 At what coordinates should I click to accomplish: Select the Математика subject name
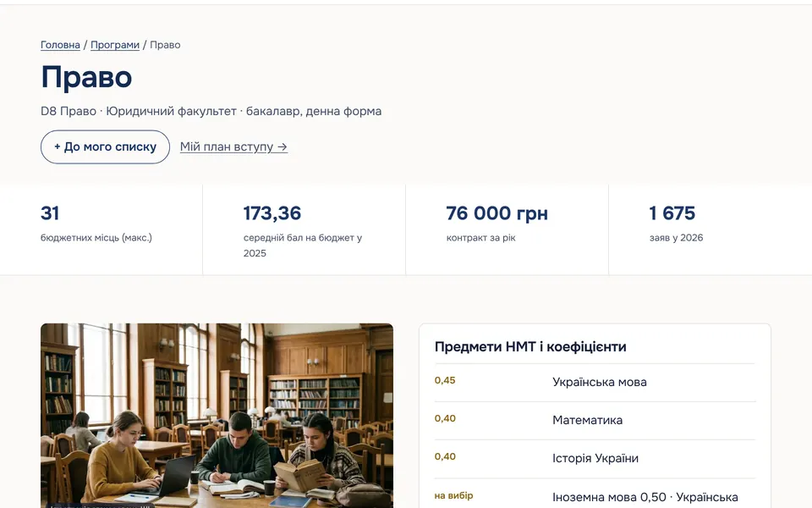(x=587, y=420)
